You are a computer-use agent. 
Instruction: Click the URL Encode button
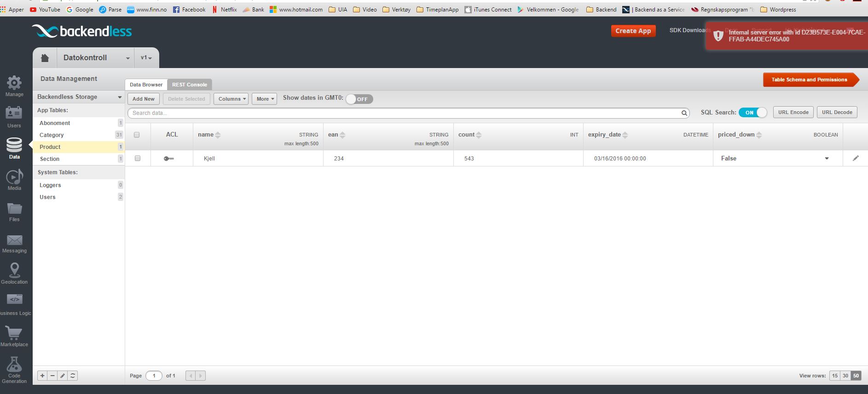point(793,112)
